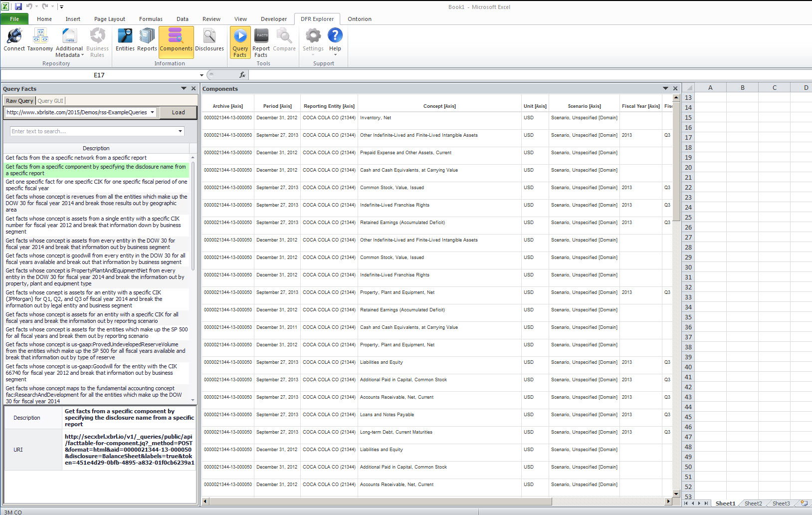Click column header B in spreadsheet
Screen dimensions: 812x515
tap(742, 88)
